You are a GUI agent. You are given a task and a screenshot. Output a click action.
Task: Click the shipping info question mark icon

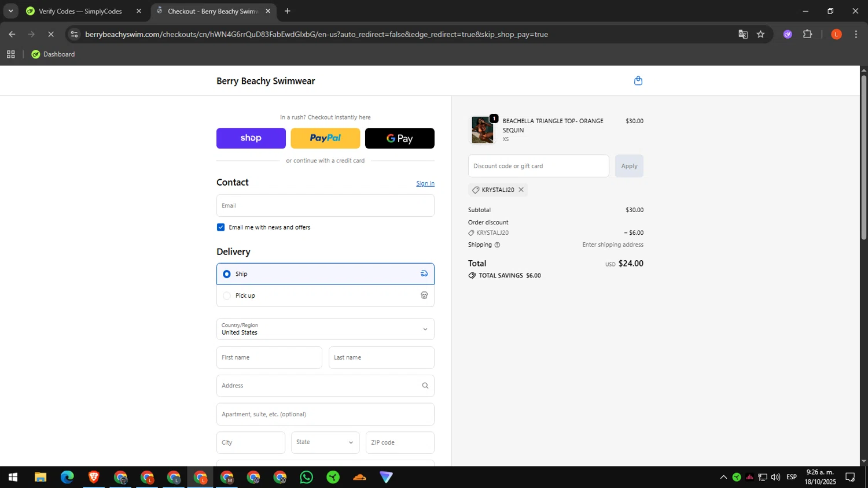coord(497,245)
